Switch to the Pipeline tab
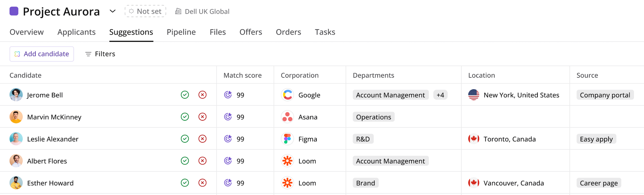The image size is (644, 195). [181, 32]
